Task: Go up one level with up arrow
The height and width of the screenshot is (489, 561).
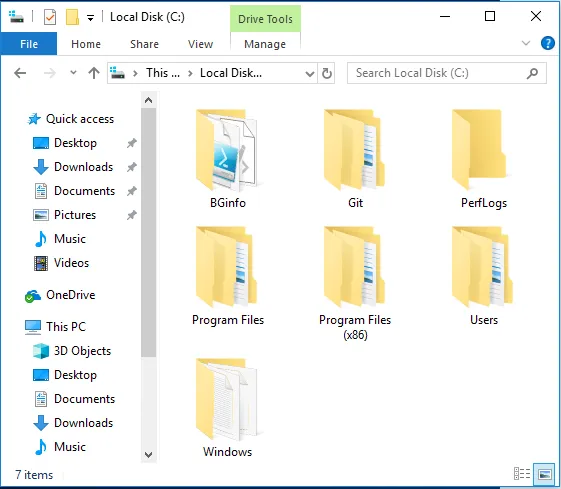Action: coord(94,73)
